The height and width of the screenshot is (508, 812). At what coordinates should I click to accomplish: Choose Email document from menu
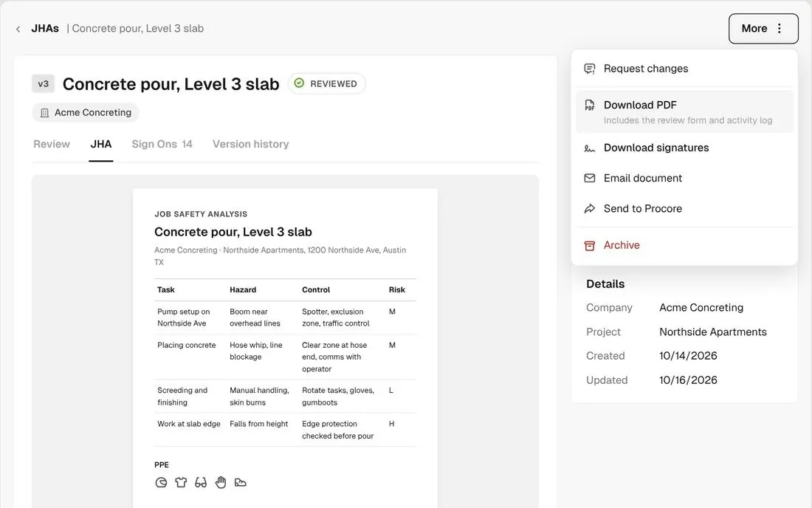(684, 178)
